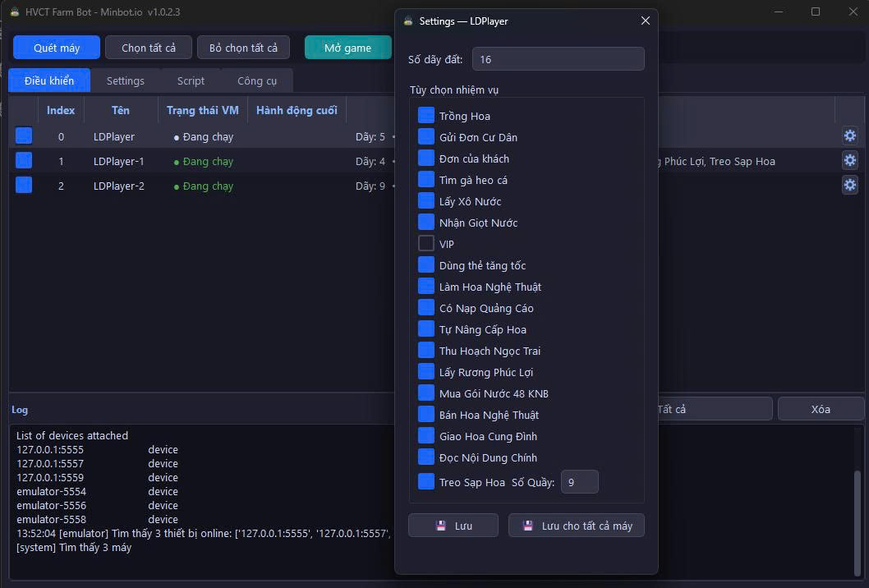Viewport: 869px width, 588px height.
Task: Enable the VIP checkbox
Action: pyautogui.click(x=425, y=243)
